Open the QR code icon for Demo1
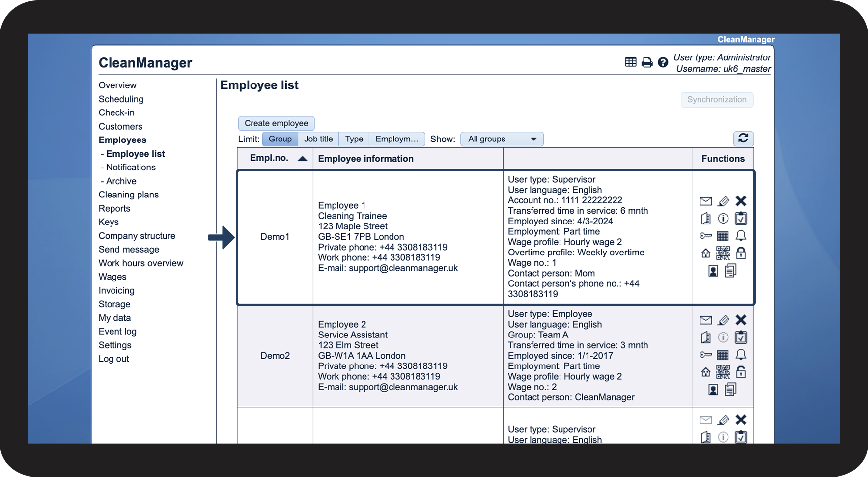868x477 pixels. click(723, 253)
